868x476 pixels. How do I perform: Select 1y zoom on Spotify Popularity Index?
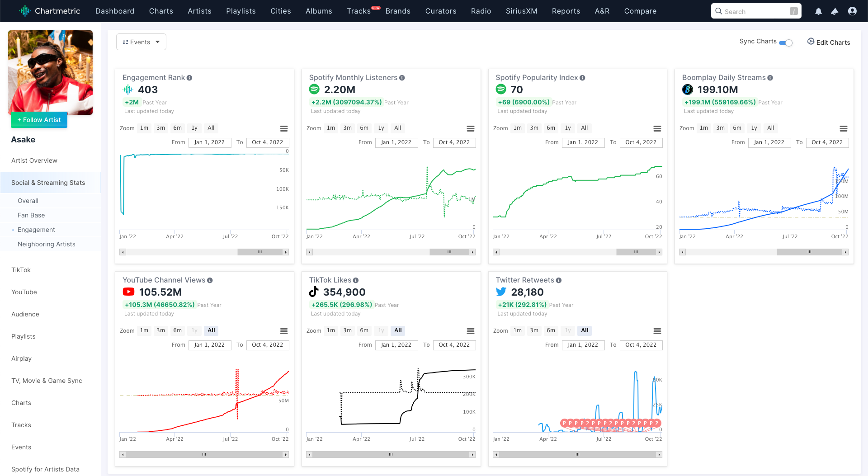coord(568,128)
